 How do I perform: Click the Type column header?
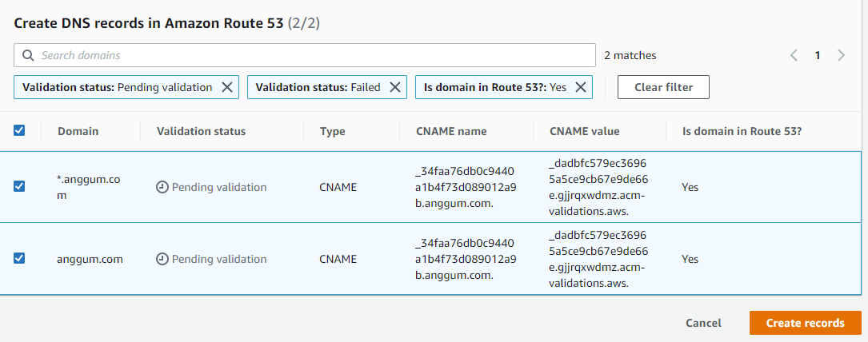(332, 132)
